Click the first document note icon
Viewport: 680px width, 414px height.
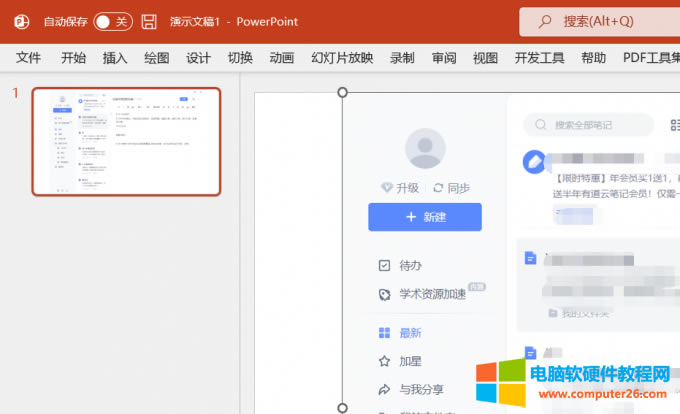(530, 258)
